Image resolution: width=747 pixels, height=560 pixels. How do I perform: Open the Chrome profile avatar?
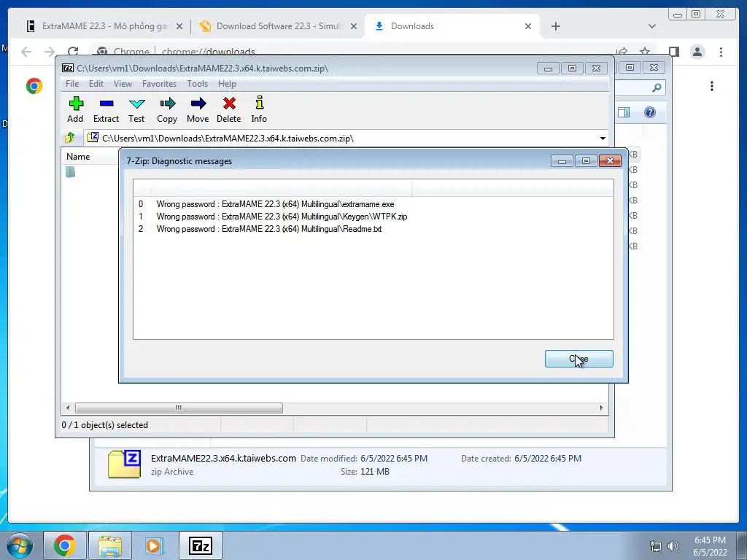[697, 52]
